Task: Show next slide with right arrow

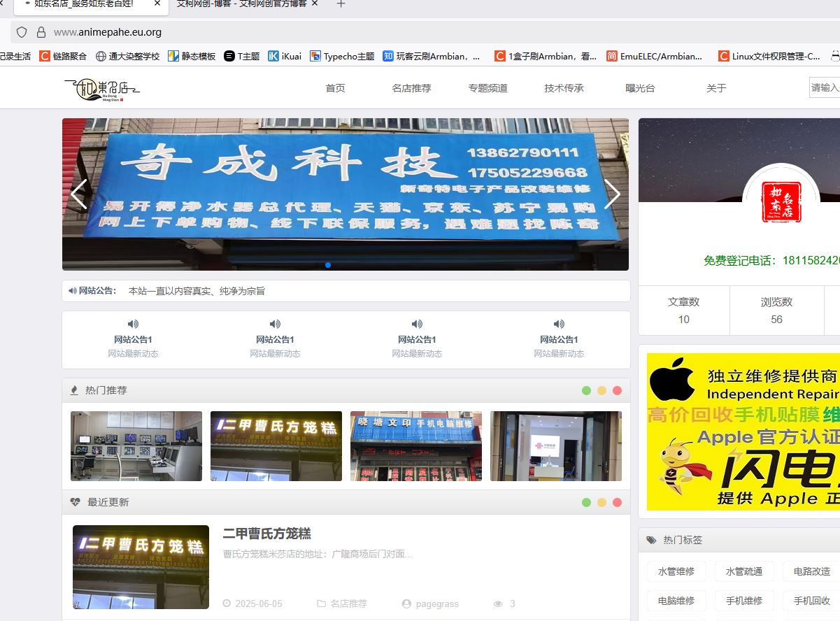Action: [x=612, y=194]
